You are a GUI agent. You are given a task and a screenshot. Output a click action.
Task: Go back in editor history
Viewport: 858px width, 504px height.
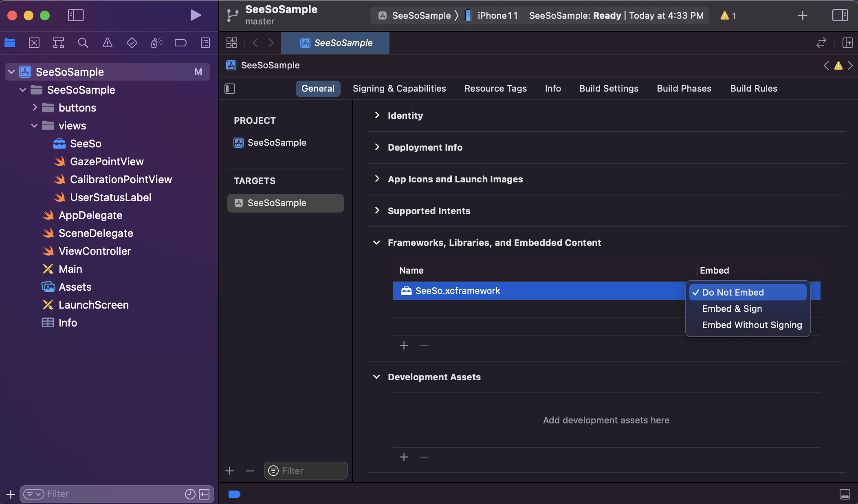(x=255, y=43)
